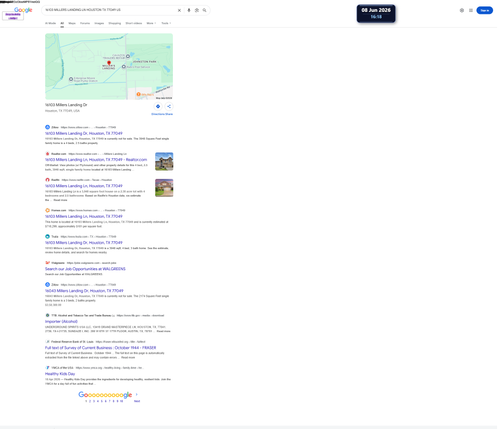Open search by image (lens) icon

point(197,10)
